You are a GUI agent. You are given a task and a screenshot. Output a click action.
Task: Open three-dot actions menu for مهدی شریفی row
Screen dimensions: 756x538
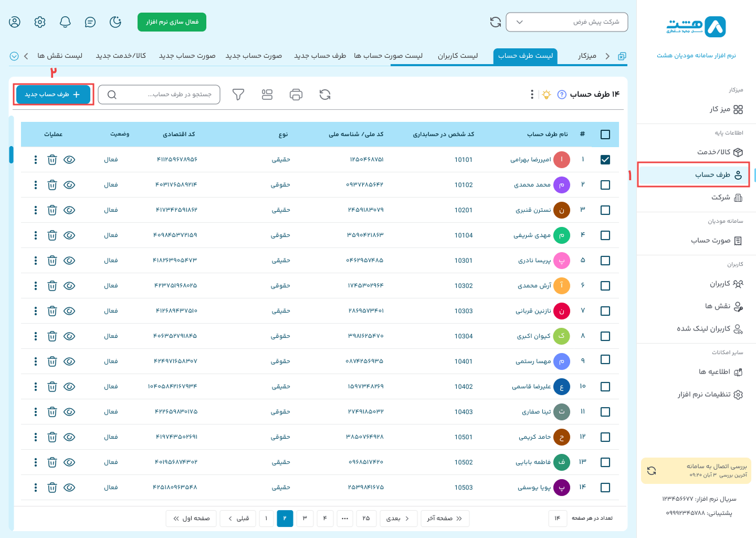[36, 235]
